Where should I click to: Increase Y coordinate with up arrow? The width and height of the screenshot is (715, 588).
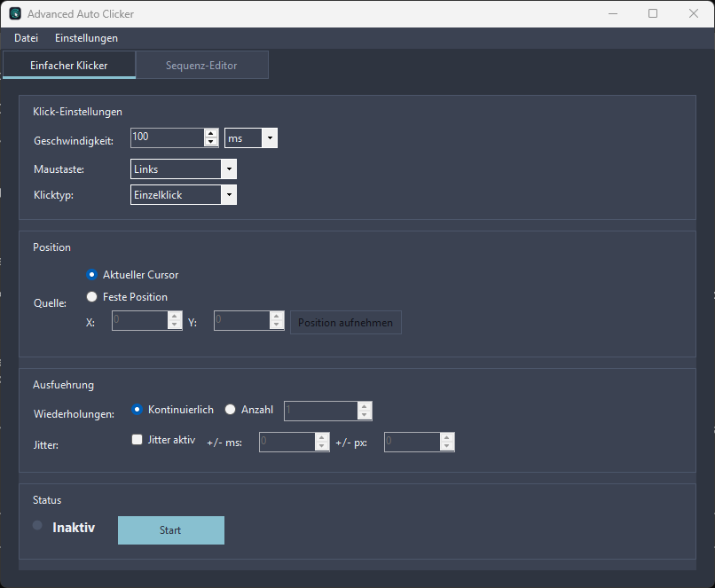[x=277, y=317]
